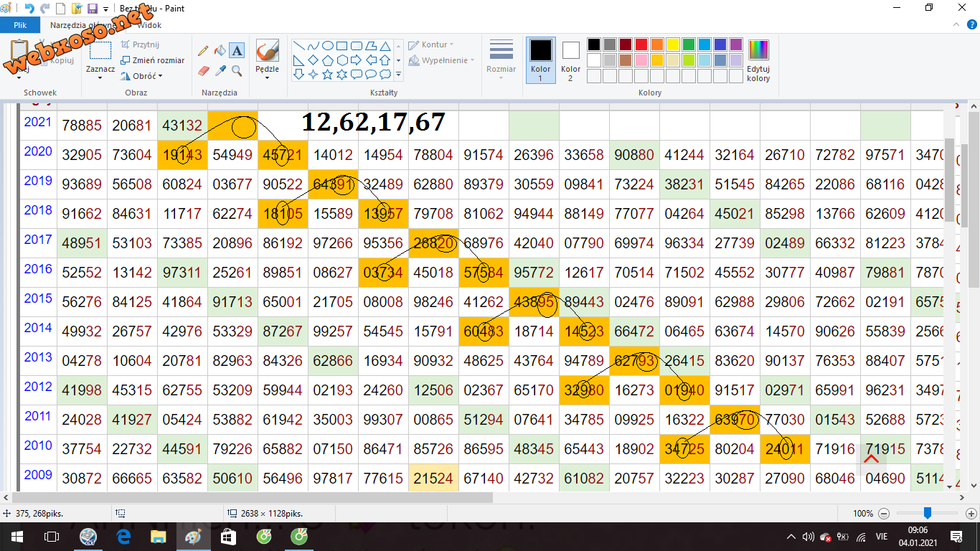Open Microsoft Store from taskbar
Viewport: 980px width, 551px height.
coord(229,537)
